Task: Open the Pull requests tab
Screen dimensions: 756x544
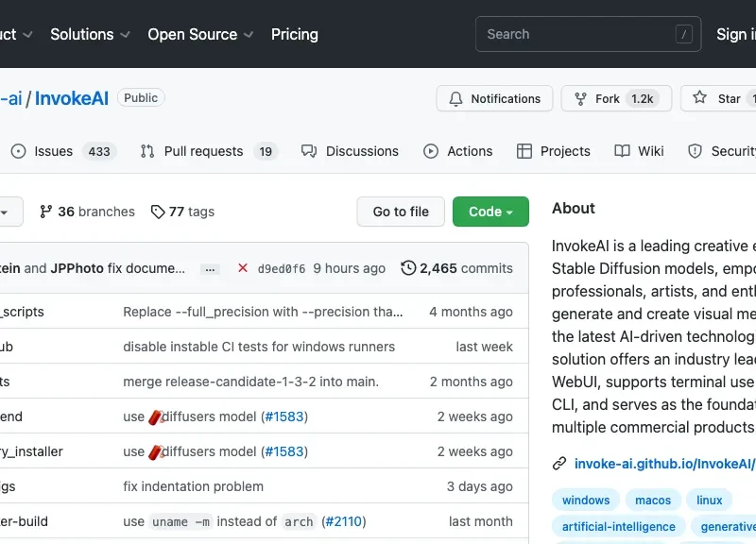Action: 209,151
